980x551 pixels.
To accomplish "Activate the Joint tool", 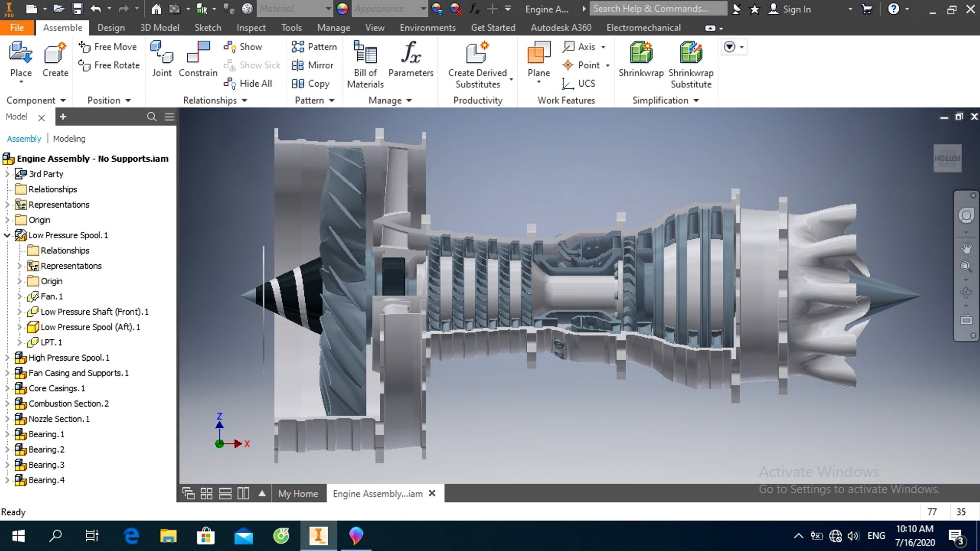I will click(162, 59).
